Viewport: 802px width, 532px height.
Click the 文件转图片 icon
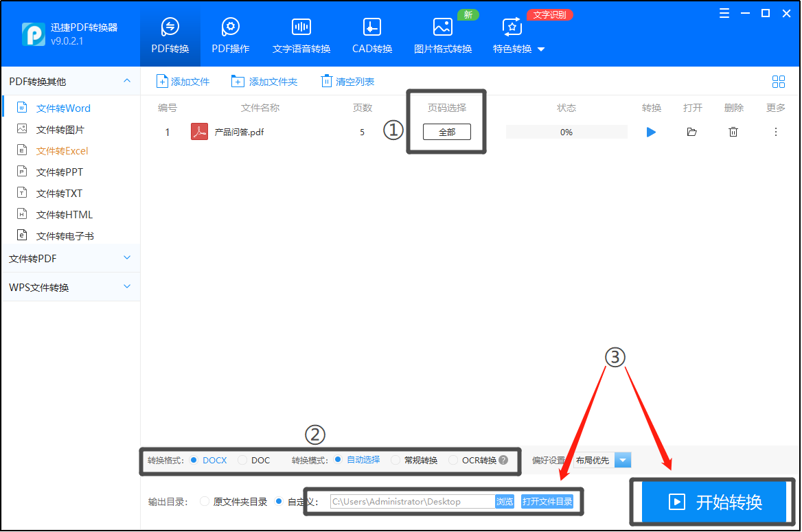coord(22,129)
